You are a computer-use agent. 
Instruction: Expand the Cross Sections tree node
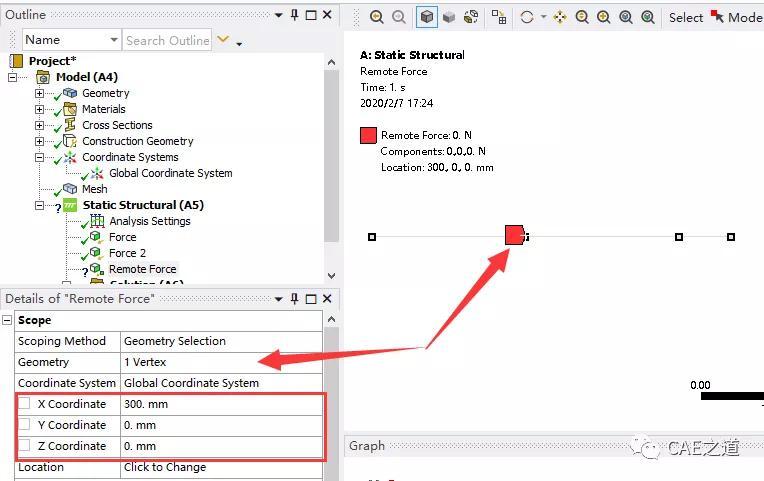click(x=39, y=125)
